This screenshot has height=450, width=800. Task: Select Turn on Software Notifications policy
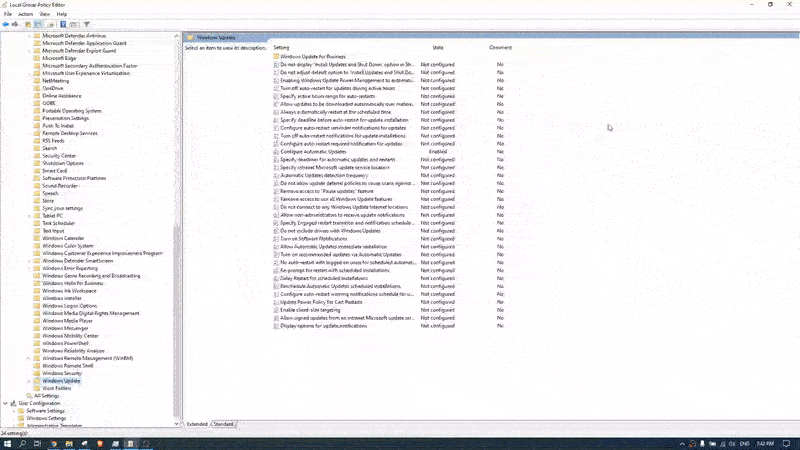click(x=314, y=238)
